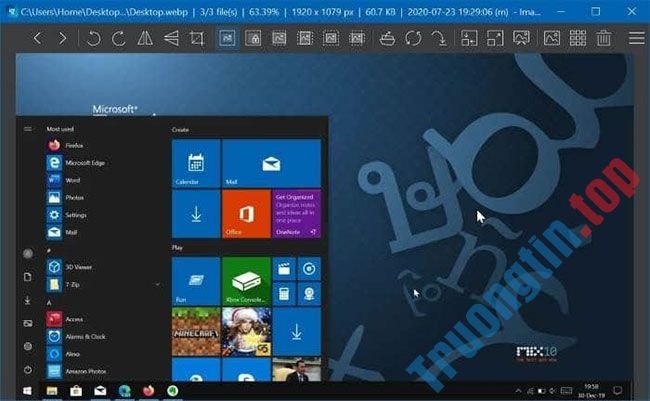
Task: Enable Scale to width zoom mode
Action: click(x=279, y=39)
